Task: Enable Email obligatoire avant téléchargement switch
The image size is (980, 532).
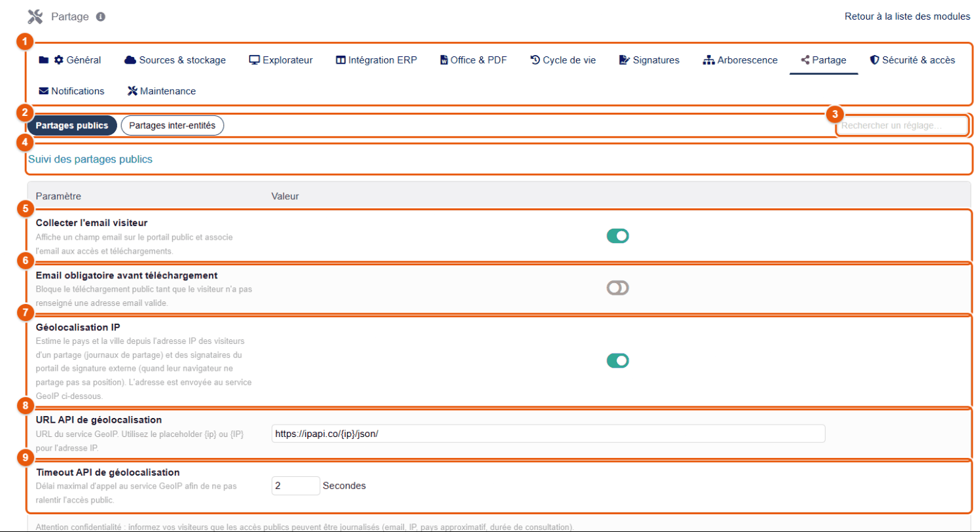Action: (x=618, y=288)
